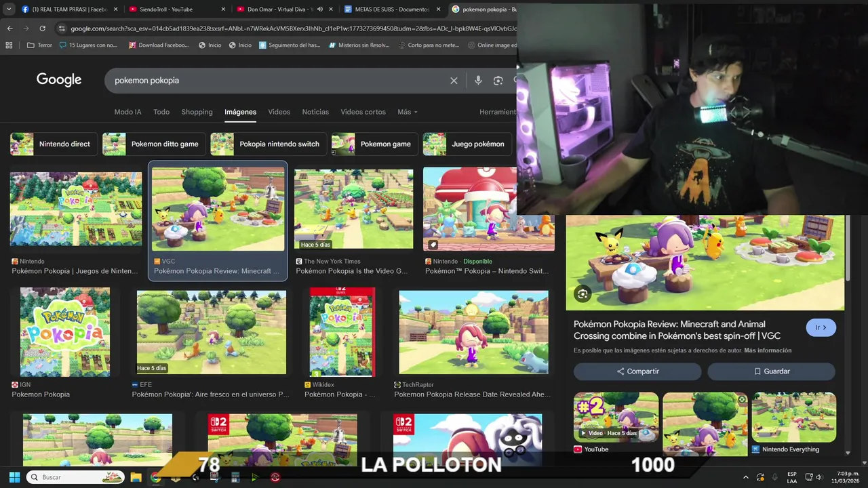Open Download Faceboo... bookmark
868x488 pixels.
coord(159,45)
